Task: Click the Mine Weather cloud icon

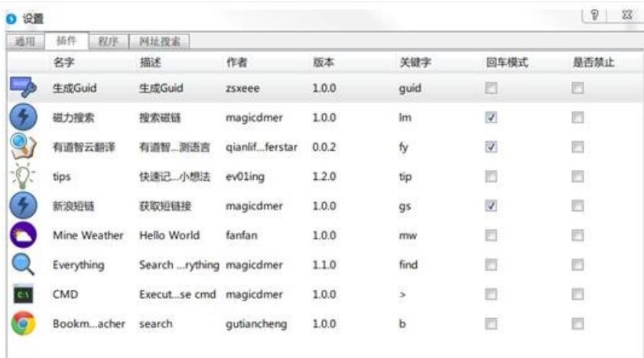Action: pos(24,235)
